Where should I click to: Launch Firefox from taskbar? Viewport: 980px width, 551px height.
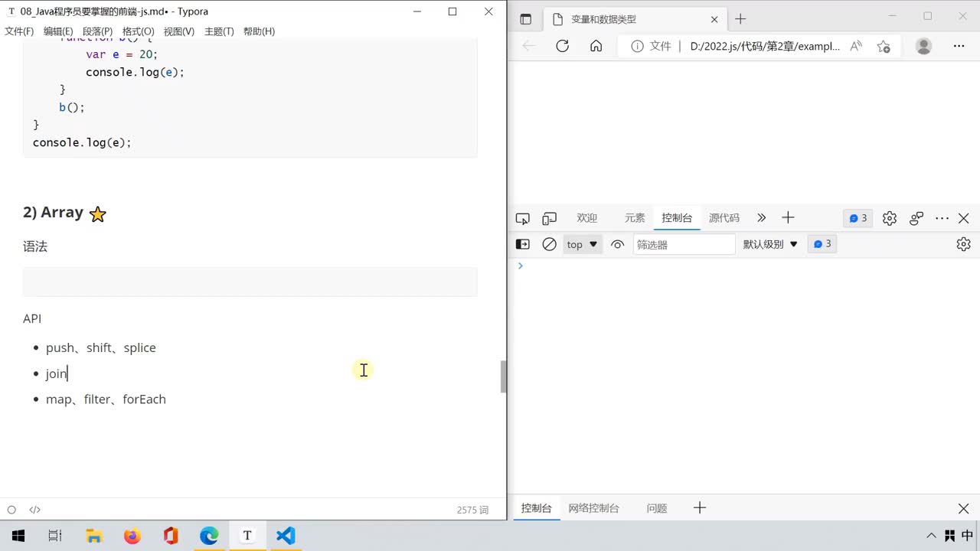click(x=132, y=536)
